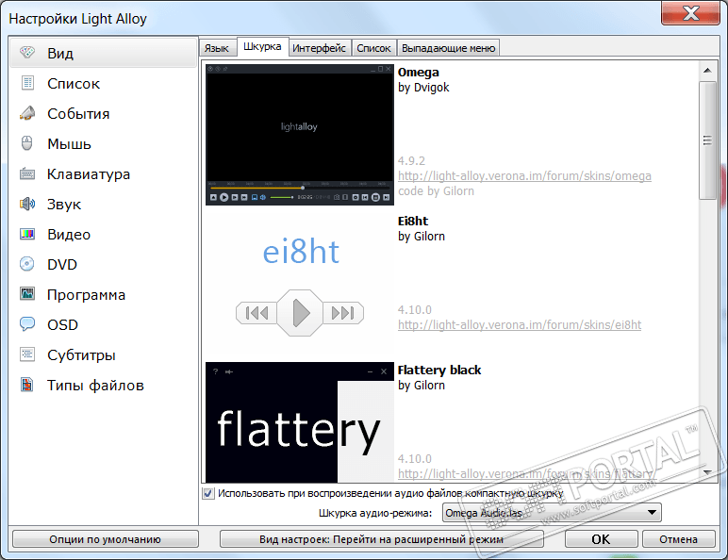Switch to the Шкурка tab

click(262, 46)
